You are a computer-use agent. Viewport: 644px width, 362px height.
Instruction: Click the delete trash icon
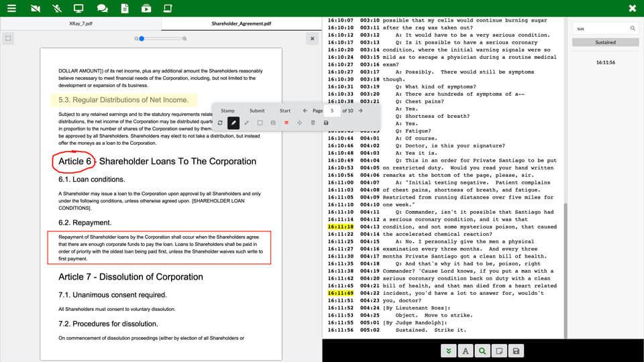tap(313, 123)
